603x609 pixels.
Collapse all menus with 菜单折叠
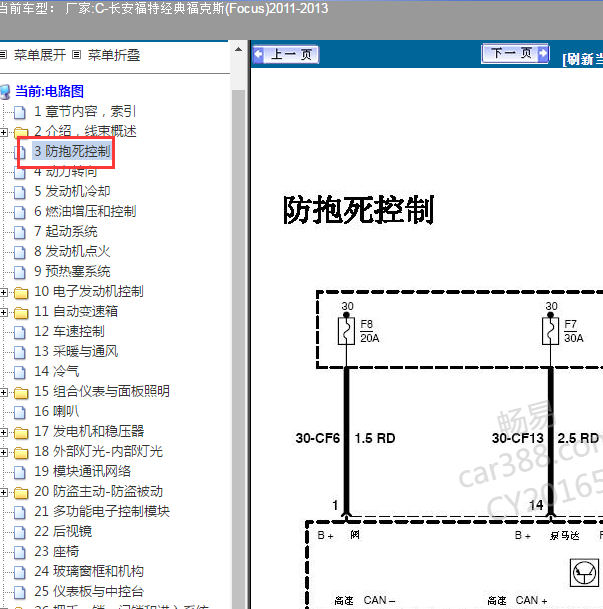click(x=114, y=55)
